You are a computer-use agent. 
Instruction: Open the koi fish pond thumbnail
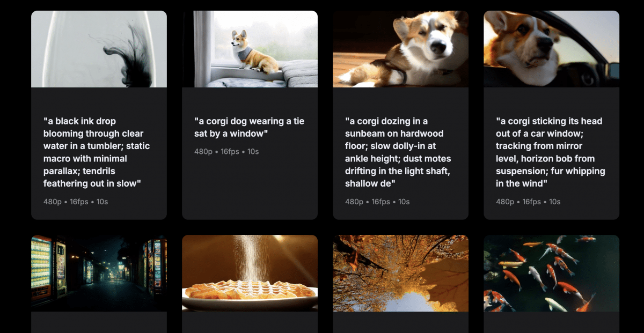tap(551, 273)
